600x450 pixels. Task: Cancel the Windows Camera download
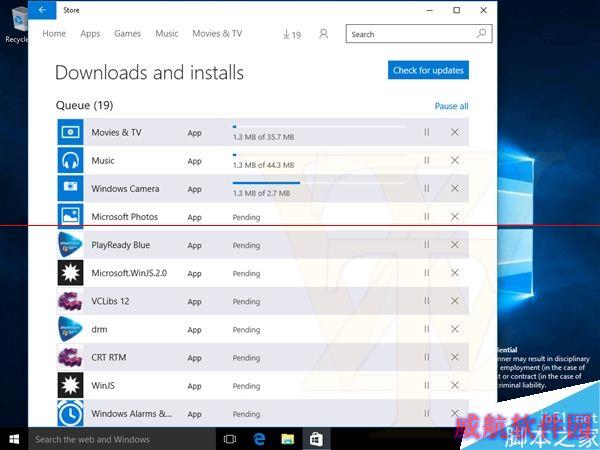coord(455,189)
